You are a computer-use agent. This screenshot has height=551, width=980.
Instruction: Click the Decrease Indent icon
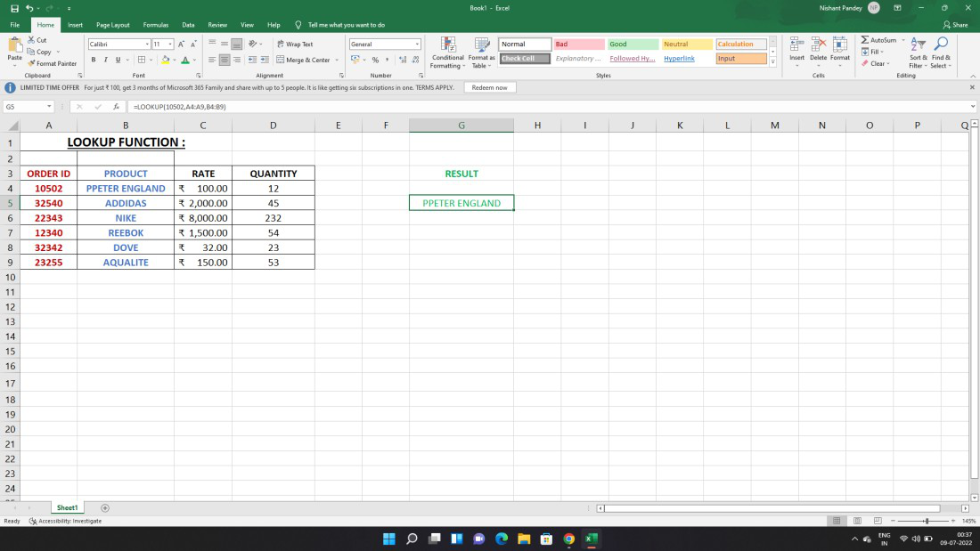click(252, 60)
